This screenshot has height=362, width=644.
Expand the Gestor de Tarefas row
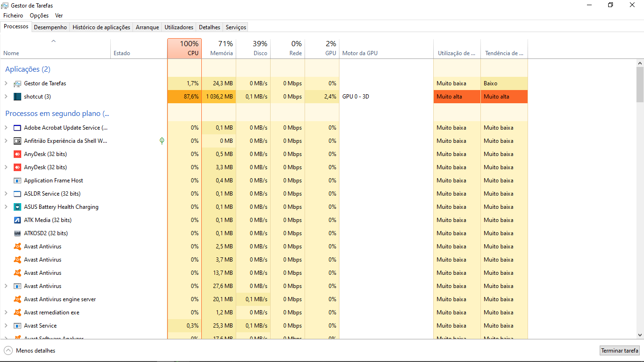coord(6,83)
